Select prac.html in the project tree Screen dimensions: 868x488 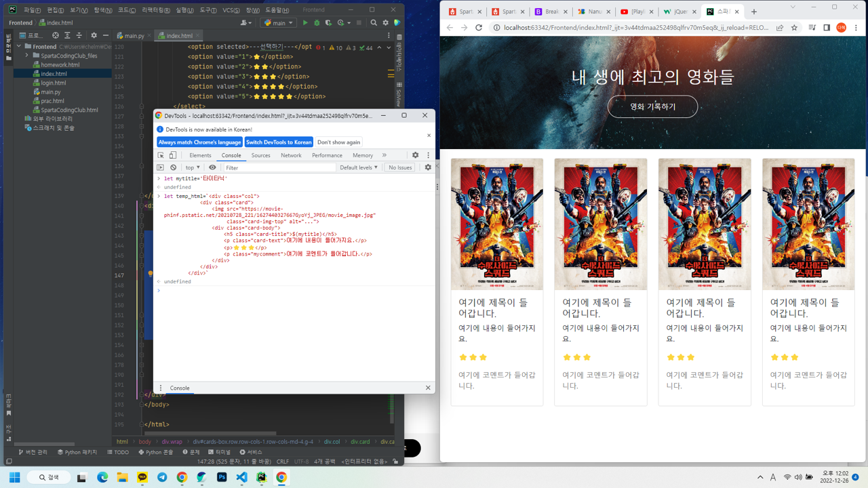click(x=52, y=101)
